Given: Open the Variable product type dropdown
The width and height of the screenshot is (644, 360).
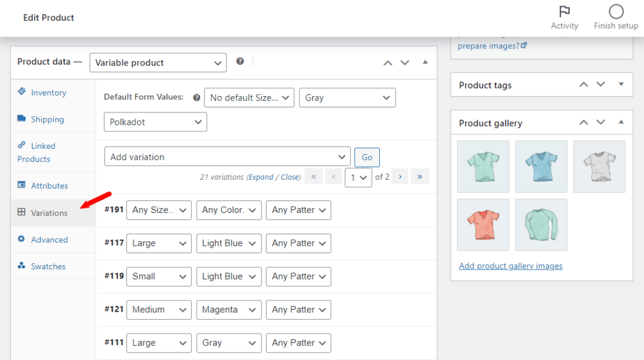Looking at the screenshot, I should click(158, 63).
